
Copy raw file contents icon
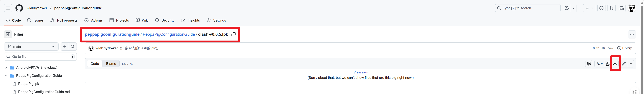point(608,64)
